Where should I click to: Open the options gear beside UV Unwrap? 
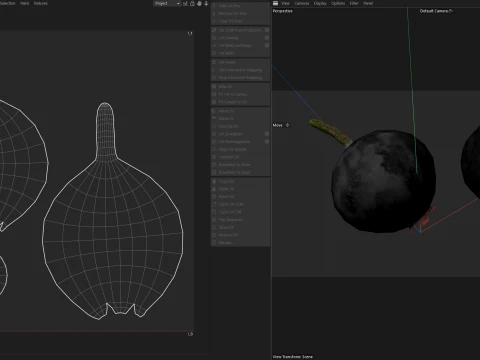click(x=267, y=38)
